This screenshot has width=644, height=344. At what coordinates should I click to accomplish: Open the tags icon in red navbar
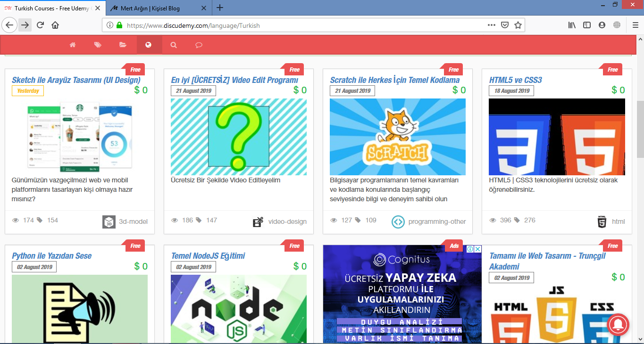click(98, 45)
